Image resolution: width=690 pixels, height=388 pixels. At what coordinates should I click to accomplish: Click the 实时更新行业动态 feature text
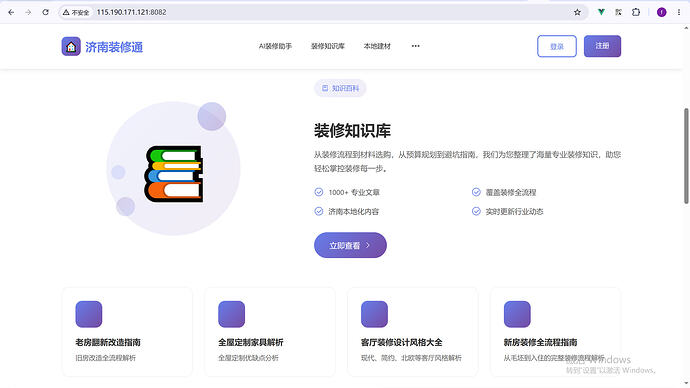(x=514, y=212)
